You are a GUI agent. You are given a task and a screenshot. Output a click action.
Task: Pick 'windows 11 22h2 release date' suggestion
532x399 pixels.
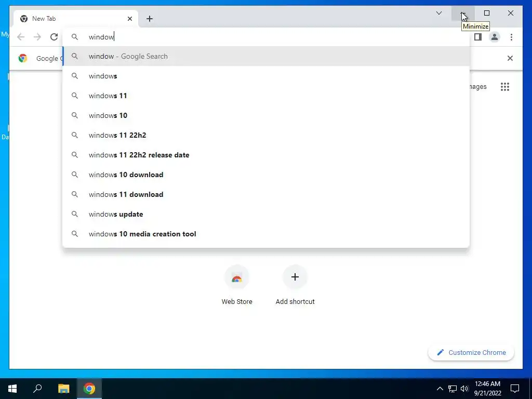(267, 155)
